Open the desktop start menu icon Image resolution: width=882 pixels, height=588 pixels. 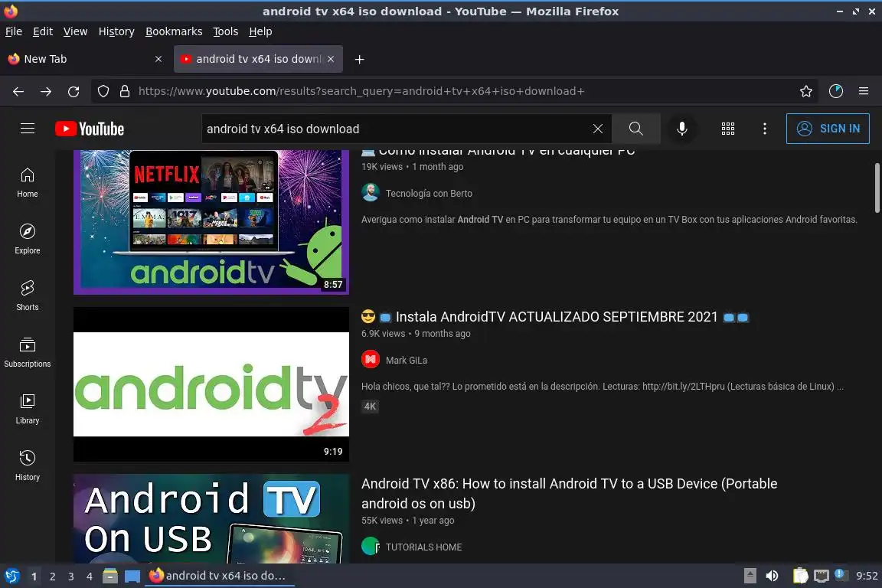pos(11,576)
